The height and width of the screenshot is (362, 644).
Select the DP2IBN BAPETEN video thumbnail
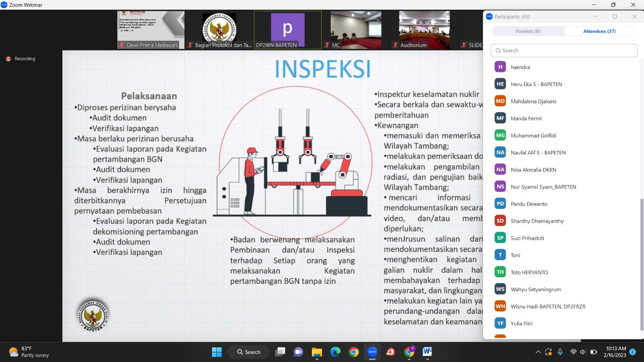click(288, 30)
